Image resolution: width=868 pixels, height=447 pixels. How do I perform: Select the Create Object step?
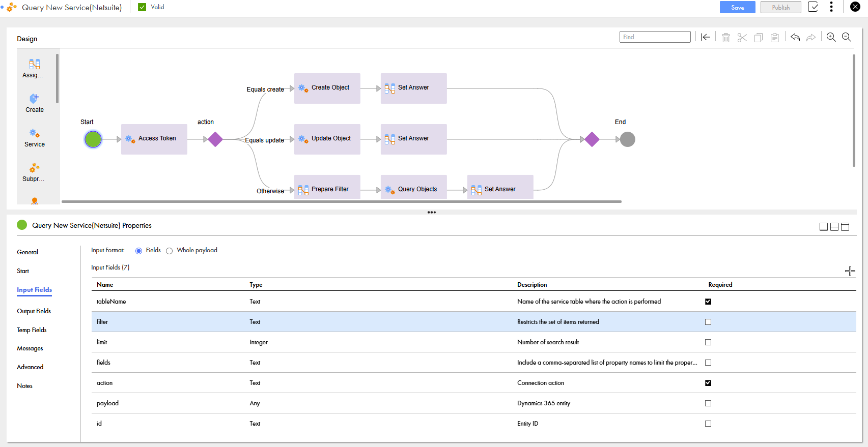tap(327, 88)
